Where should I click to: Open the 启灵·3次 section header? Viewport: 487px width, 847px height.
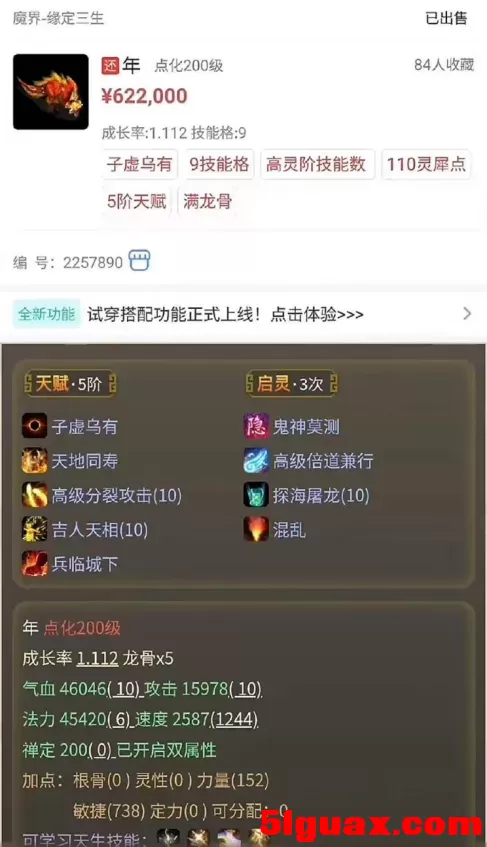[292, 384]
